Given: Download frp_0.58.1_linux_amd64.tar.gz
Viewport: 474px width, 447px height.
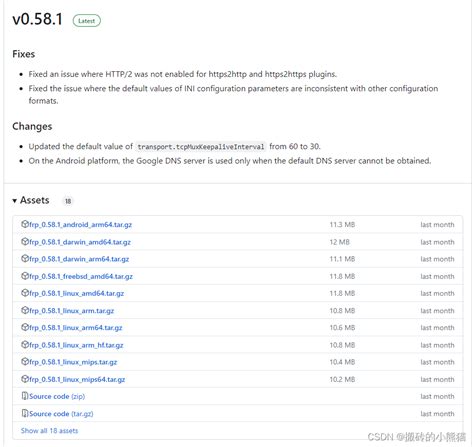Looking at the screenshot, I should [77, 293].
